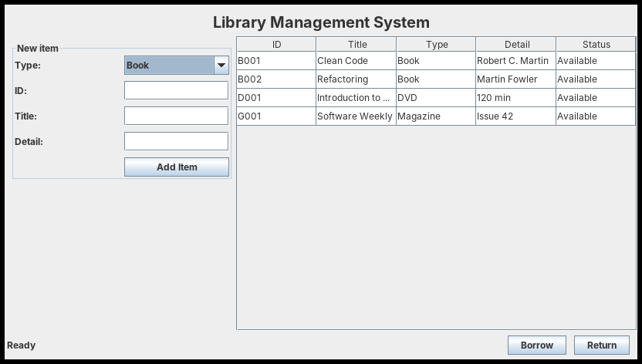Click the ID input field

(x=176, y=90)
